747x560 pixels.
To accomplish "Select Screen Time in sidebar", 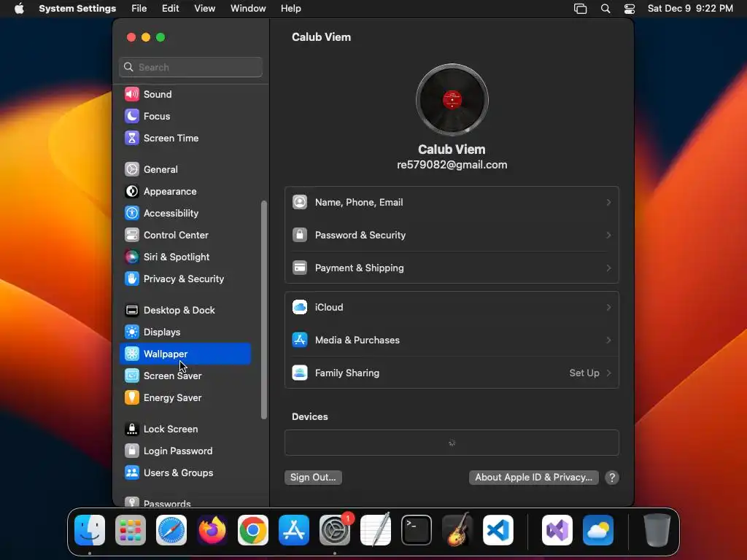I will click(x=185, y=138).
